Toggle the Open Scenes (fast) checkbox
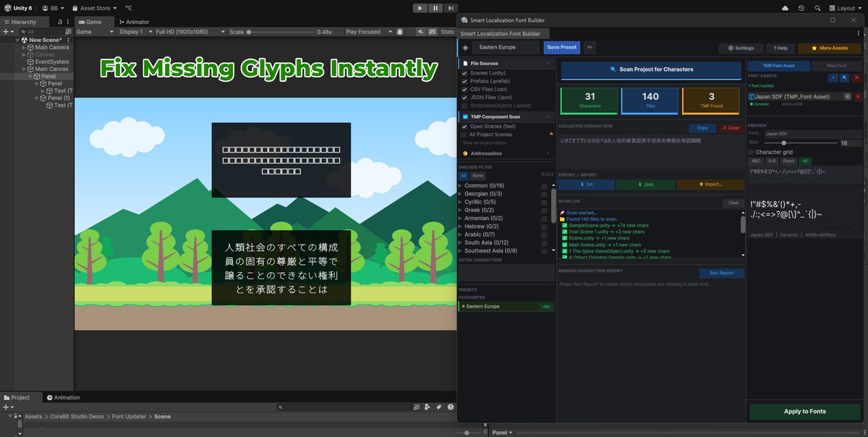Screen dimensions: 868x437 [x=464, y=127]
